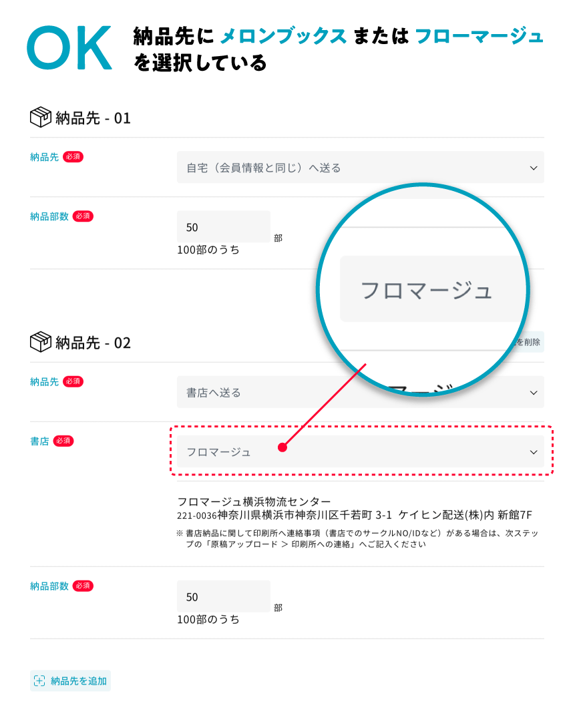
Task: Click 100部のうち text under 納品先-02
Action: [x=208, y=619]
